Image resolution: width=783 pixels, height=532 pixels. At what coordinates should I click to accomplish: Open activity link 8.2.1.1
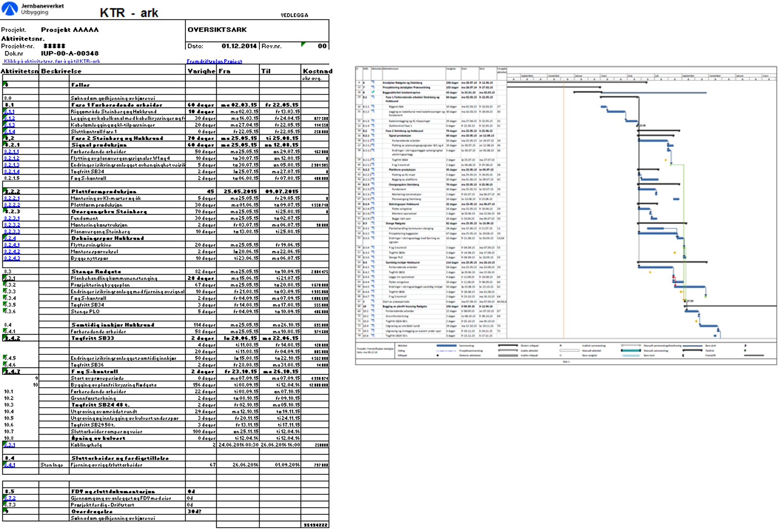point(12,152)
